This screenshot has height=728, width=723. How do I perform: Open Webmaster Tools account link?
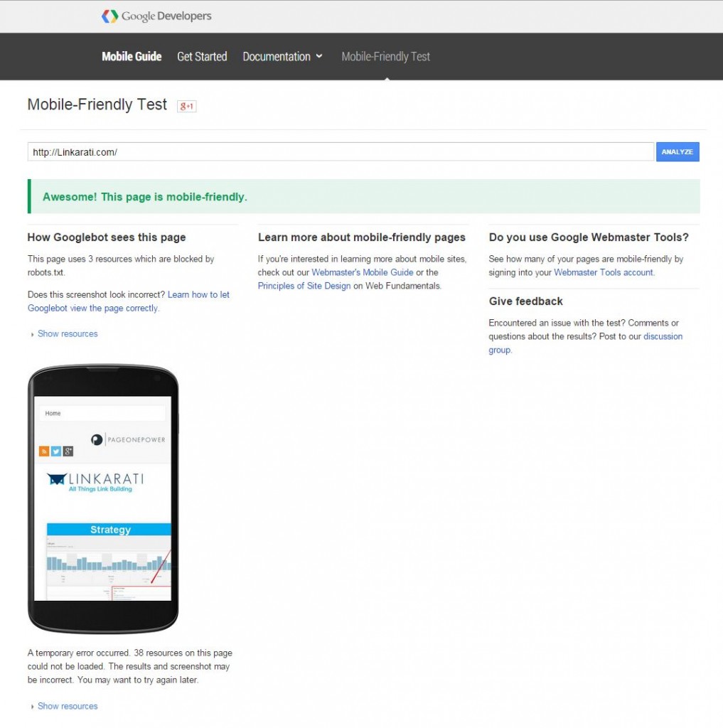point(603,272)
